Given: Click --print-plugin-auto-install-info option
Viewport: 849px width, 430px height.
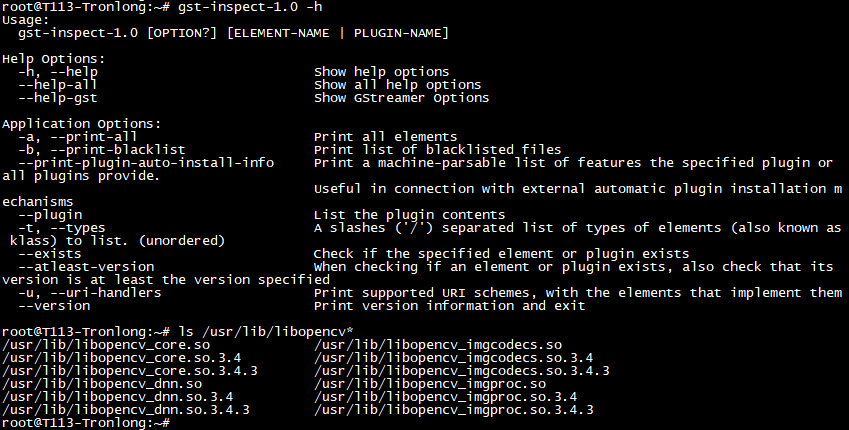Looking at the screenshot, I should (x=146, y=162).
